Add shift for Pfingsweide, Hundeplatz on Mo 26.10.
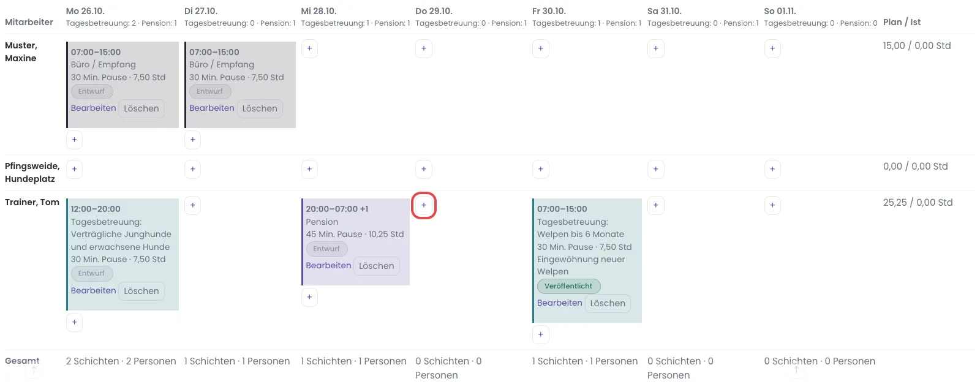The image size is (980, 392). pos(74,169)
